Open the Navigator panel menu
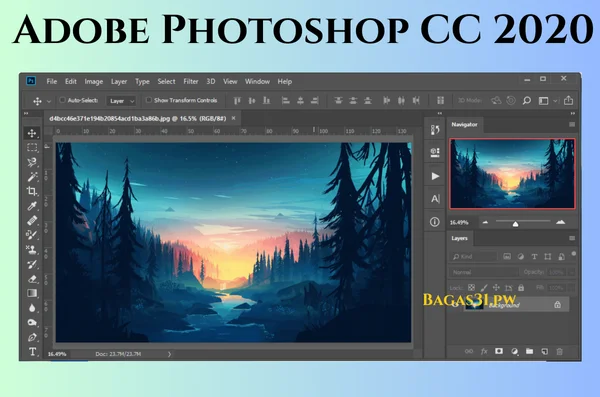This screenshot has height=397, width=600. tap(572, 124)
